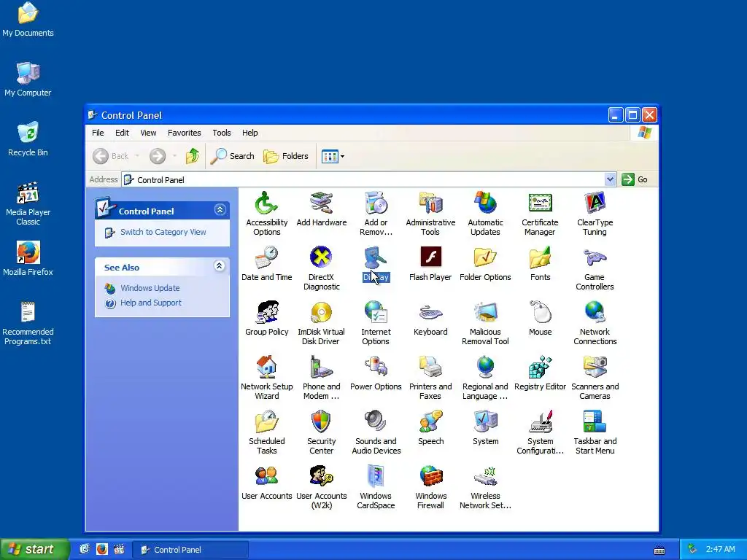Select ClearType Tuning icon
The width and height of the screenshot is (747, 560).
pos(595,203)
